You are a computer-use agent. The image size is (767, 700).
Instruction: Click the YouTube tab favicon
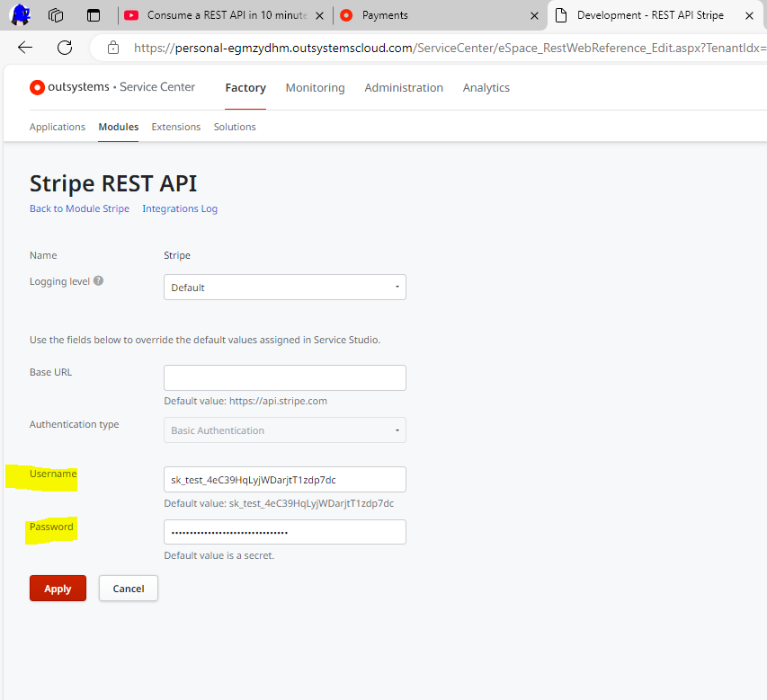(131, 15)
